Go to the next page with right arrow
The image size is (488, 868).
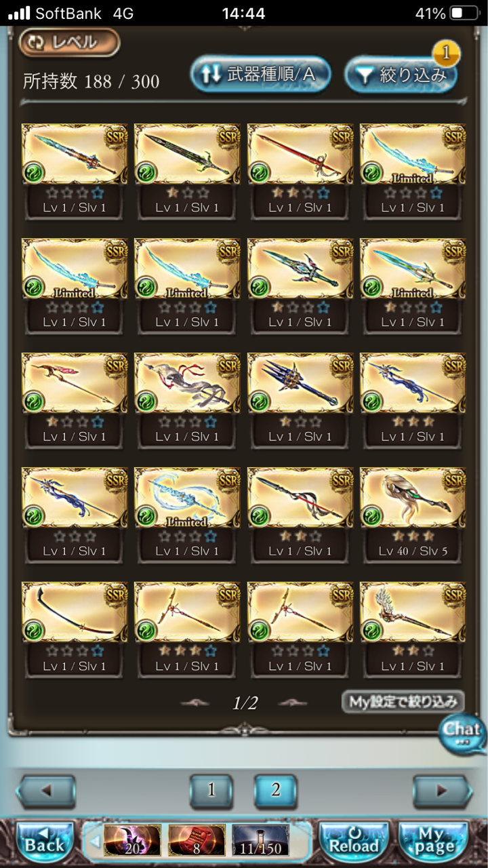tap(443, 791)
